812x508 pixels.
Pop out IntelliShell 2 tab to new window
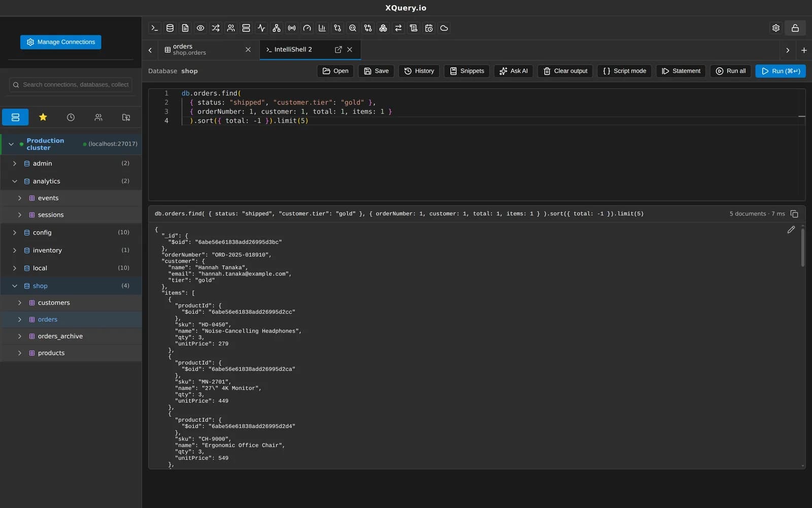tap(339, 49)
